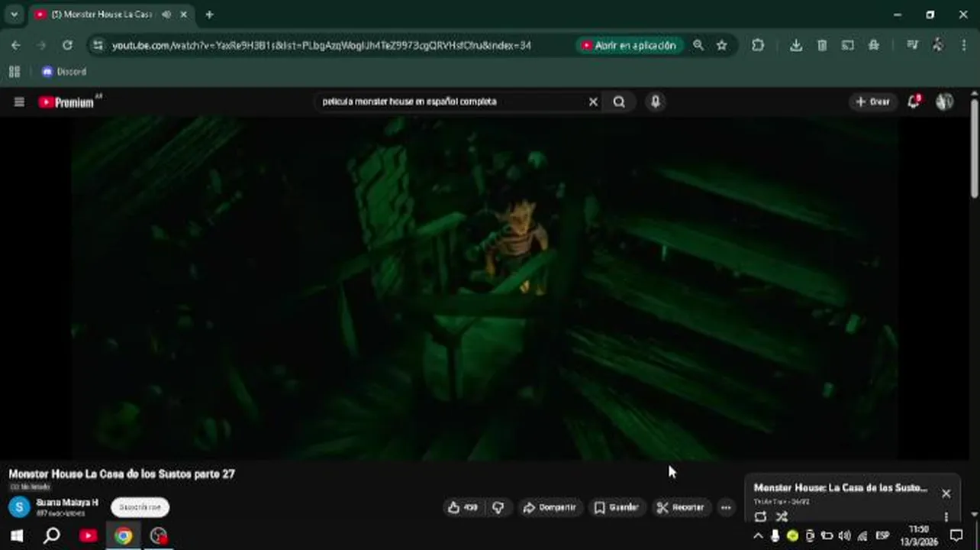Image resolution: width=980 pixels, height=550 pixels.
Task: Close the Monster House tab
Action: [x=184, y=15]
